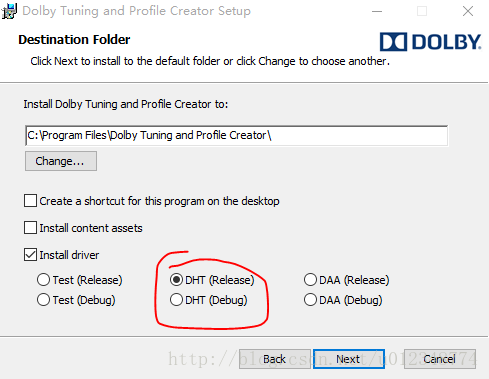Go Back to the previous step

(x=275, y=359)
